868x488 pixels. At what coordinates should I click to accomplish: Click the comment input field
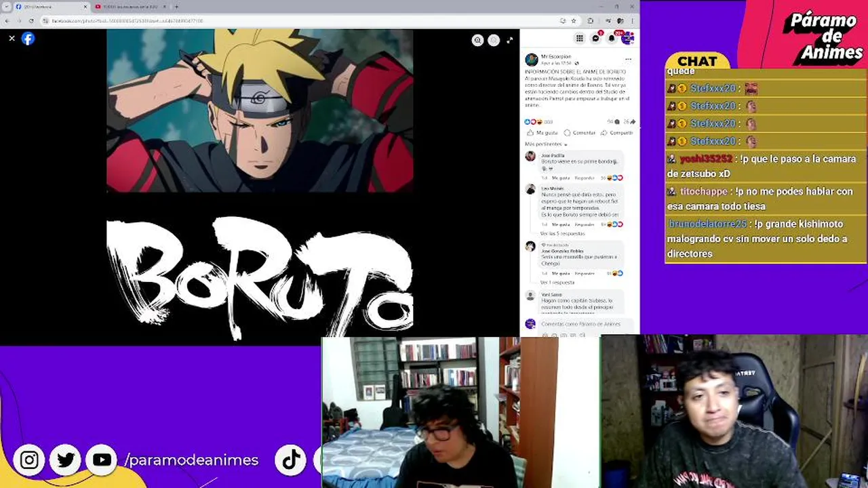(587, 325)
